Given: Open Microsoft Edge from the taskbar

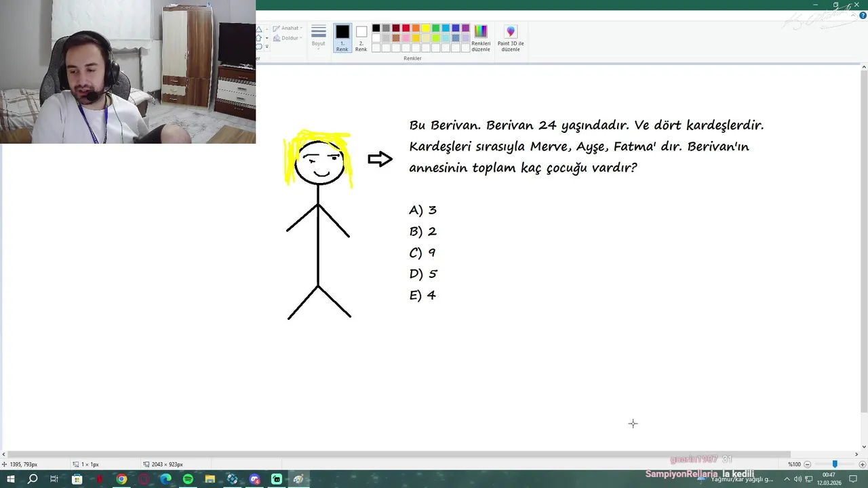Looking at the screenshot, I should coord(166,479).
